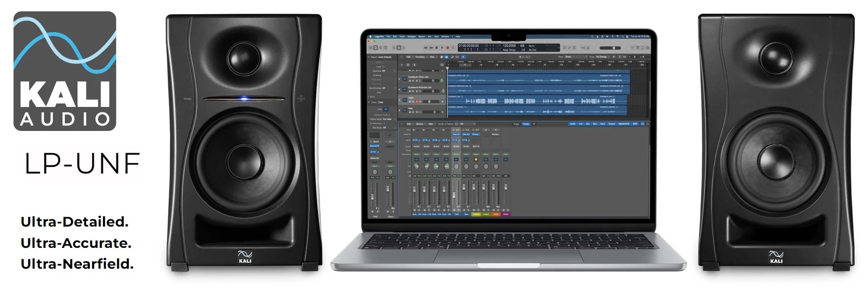868x290 pixels.
Task: Toggle the highlighted Mixer icon in control bar
Action: [x=399, y=48]
